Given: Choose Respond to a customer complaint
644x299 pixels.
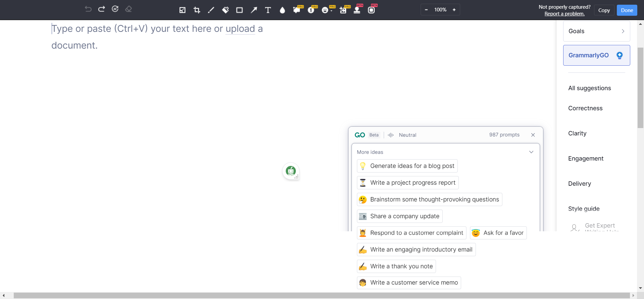Looking at the screenshot, I should (412, 233).
